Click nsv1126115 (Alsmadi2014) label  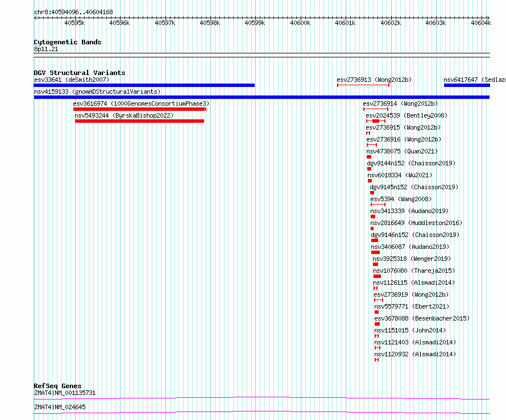tap(414, 282)
